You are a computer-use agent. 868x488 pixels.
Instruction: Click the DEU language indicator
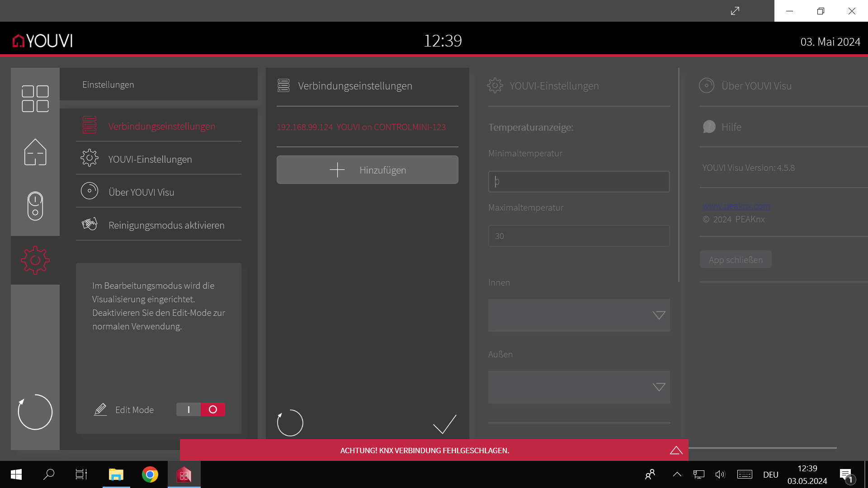pos(771,474)
